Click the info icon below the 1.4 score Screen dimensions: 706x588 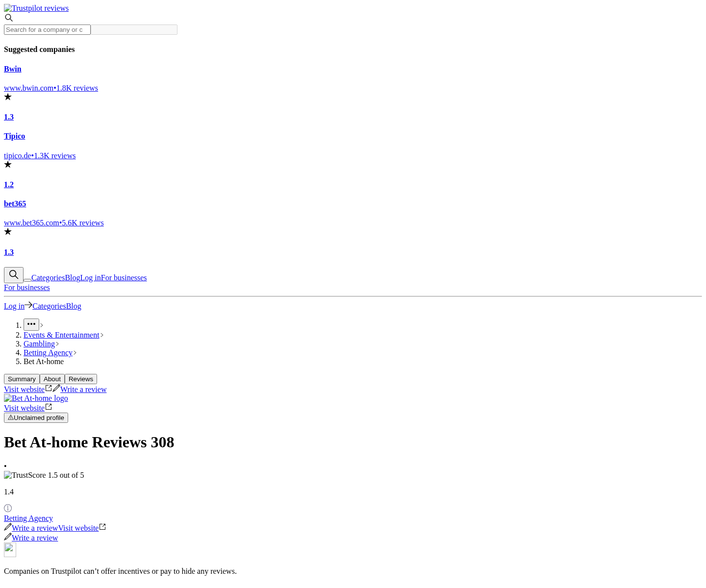8,508
